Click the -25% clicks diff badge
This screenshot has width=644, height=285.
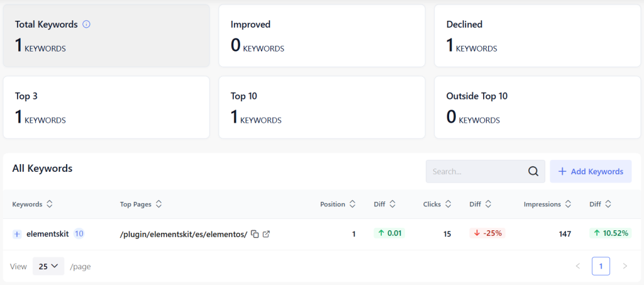487,233
